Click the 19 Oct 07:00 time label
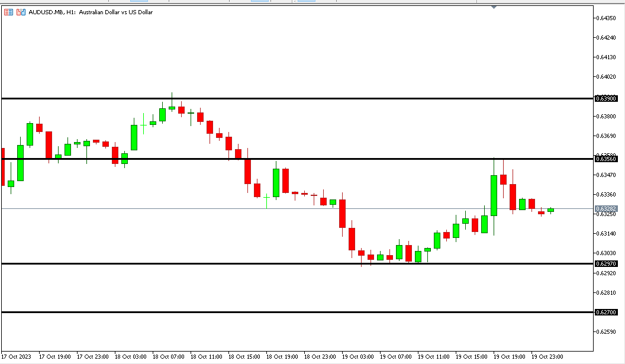625x364 pixels. (395, 356)
